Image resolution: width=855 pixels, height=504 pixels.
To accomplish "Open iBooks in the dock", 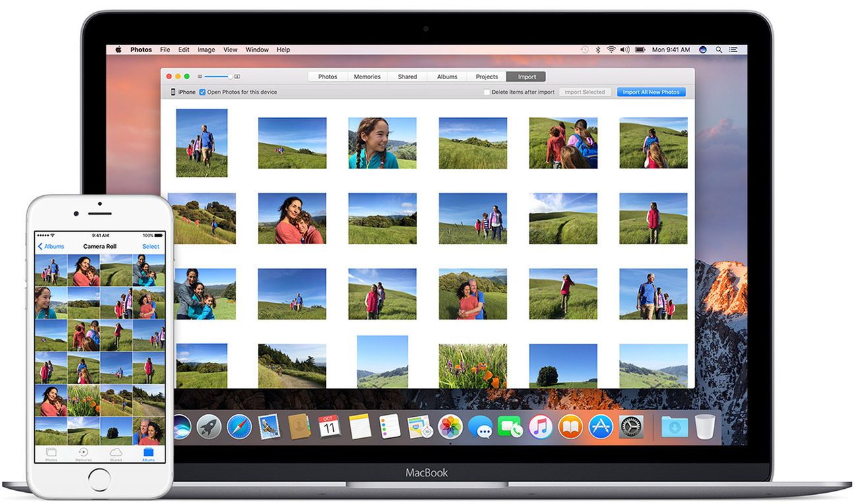I will 571,427.
